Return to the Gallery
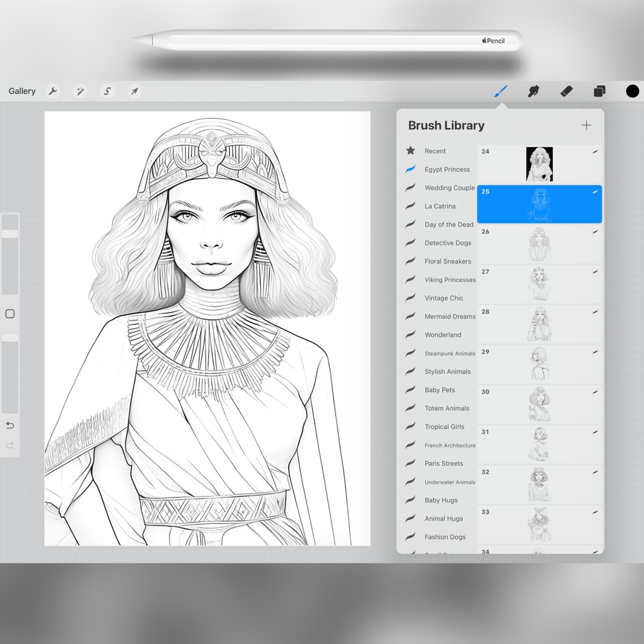 (22, 91)
